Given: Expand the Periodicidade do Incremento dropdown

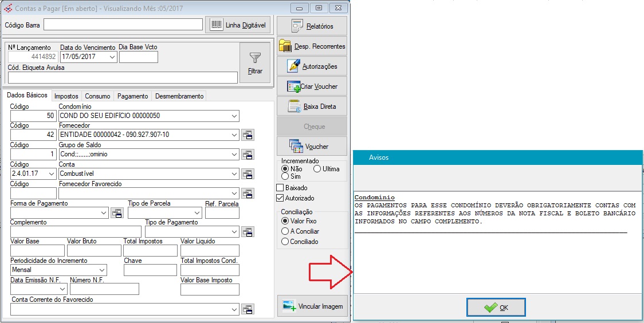Looking at the screenshot, I should (102, 270).
